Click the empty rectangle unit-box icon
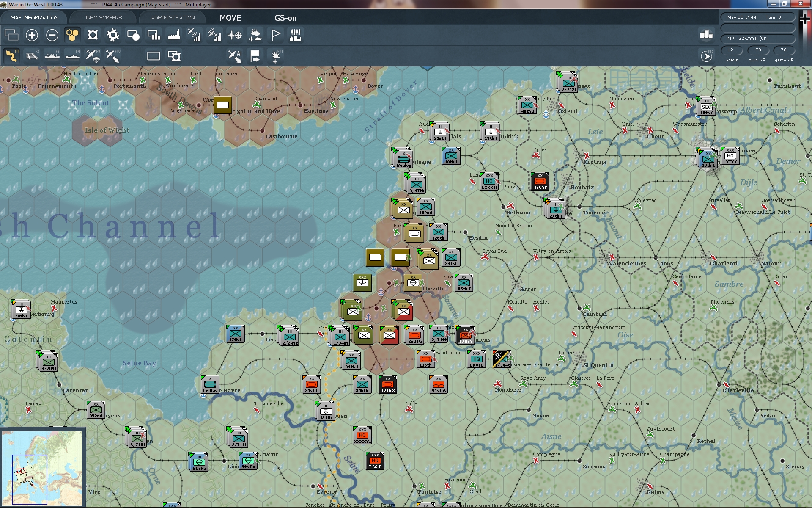 (x=154, y=56)
